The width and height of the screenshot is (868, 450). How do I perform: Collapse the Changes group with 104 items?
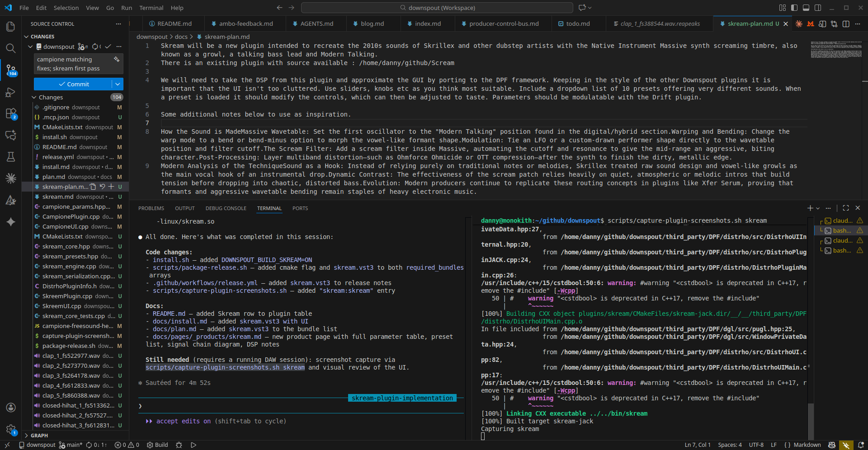pyautogui.click(x=34, y=97)
